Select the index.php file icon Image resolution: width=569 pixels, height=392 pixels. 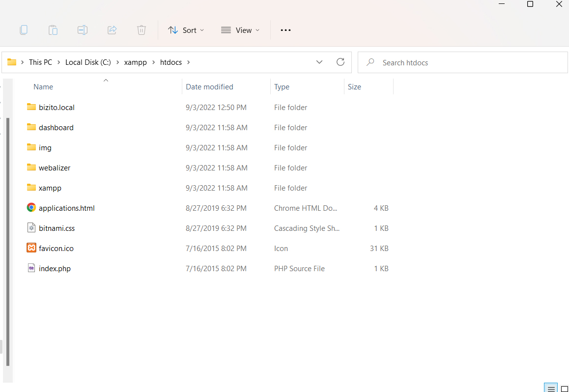pyautogui.click(x=31, y=268)
